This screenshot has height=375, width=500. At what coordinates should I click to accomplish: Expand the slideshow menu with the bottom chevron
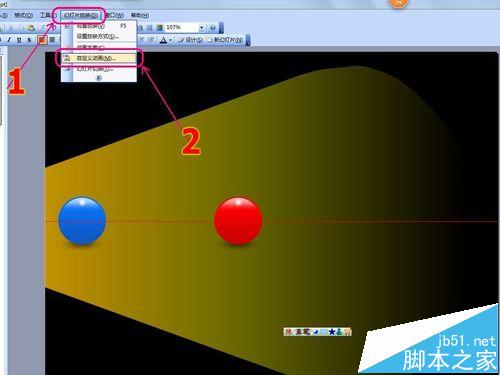(99, 78)
